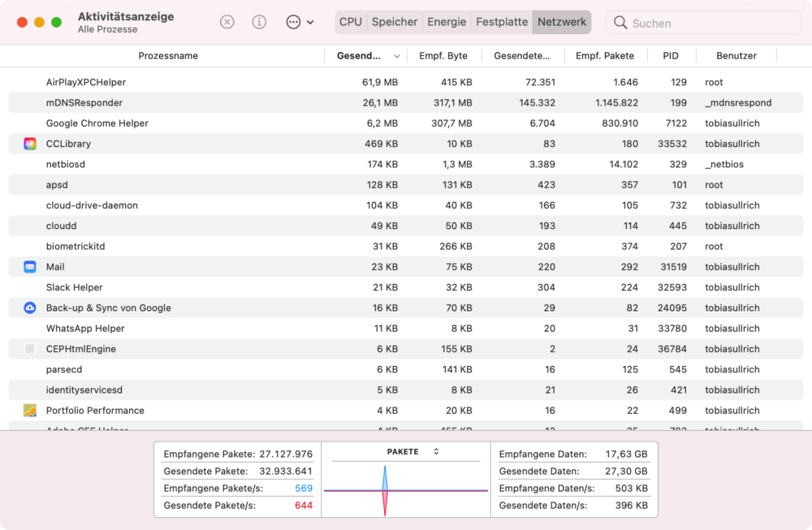Click Empfangene Pakete value 27.127.976
Screen dimensions: 812x530
point(286,454)
